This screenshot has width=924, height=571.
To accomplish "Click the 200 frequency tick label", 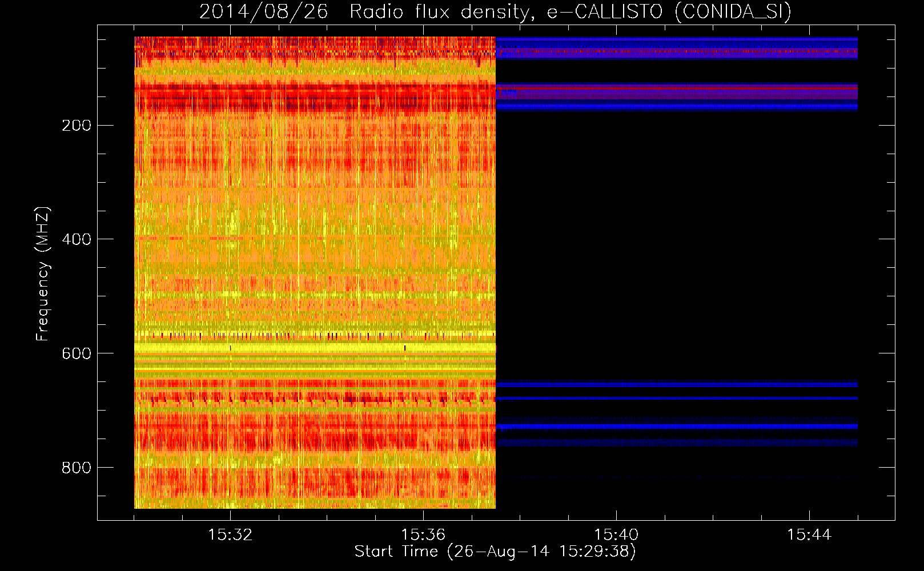I will tap(77, 125).
